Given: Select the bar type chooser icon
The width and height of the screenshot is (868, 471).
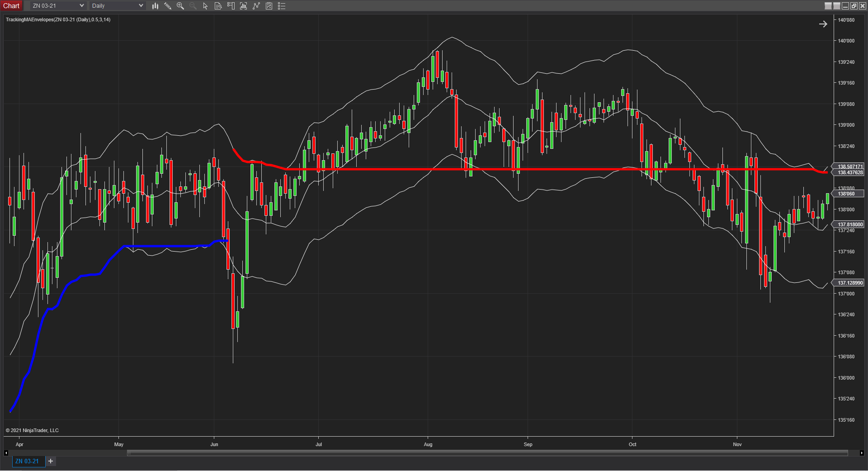Looking at the screenshot, I should click(155, 6).
